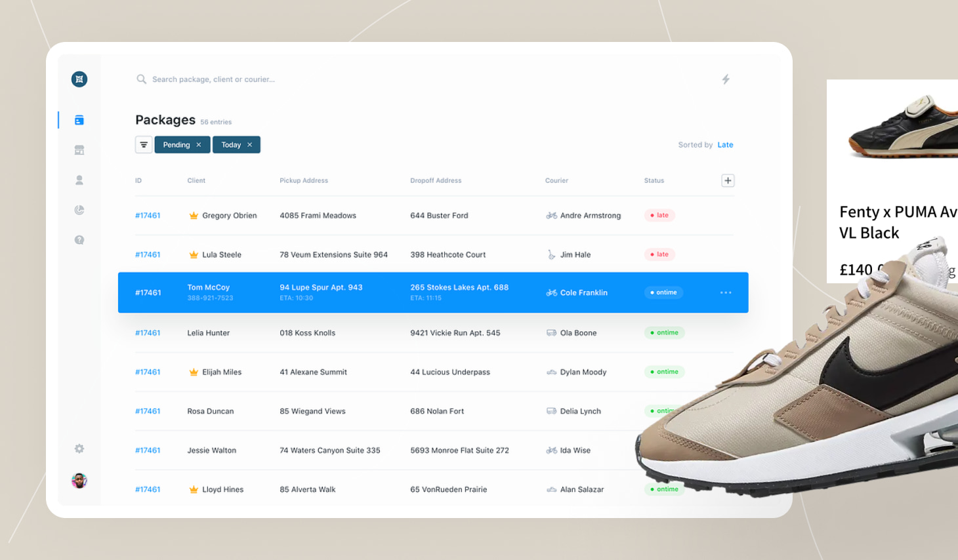Image resolution: width=958 pixels, height=560 pixels.
Task: Open package ID link for Lula Steele
Action: click(x=148, y=254)
